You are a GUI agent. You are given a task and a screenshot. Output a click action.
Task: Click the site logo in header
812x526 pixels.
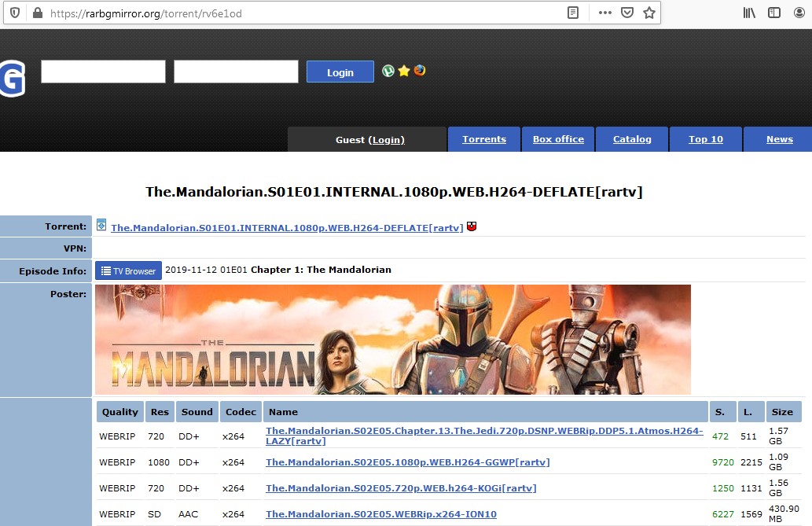13,79
